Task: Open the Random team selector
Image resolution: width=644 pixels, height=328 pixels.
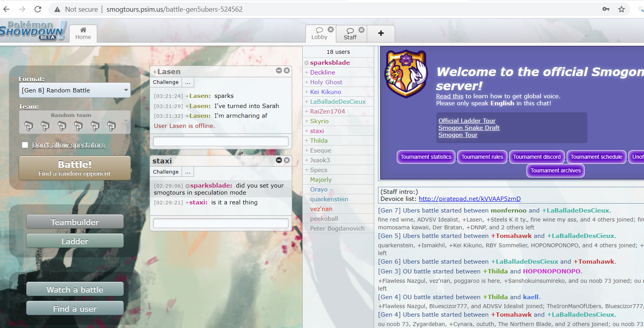Action: point(75,122)
